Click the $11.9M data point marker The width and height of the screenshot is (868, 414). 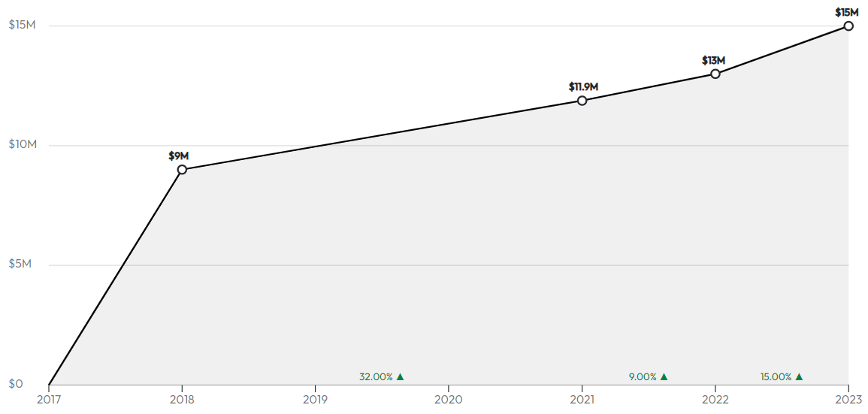point(582,100)
